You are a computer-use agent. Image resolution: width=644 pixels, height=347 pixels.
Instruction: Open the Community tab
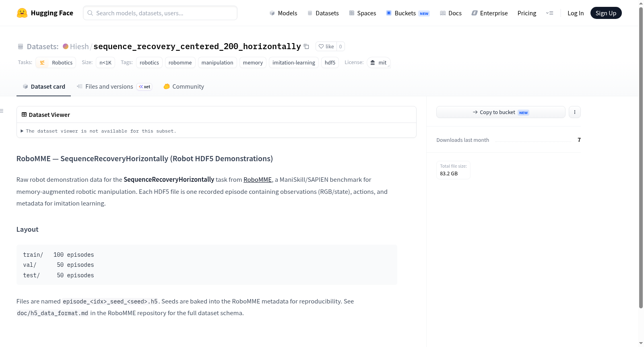coord(184,87)
